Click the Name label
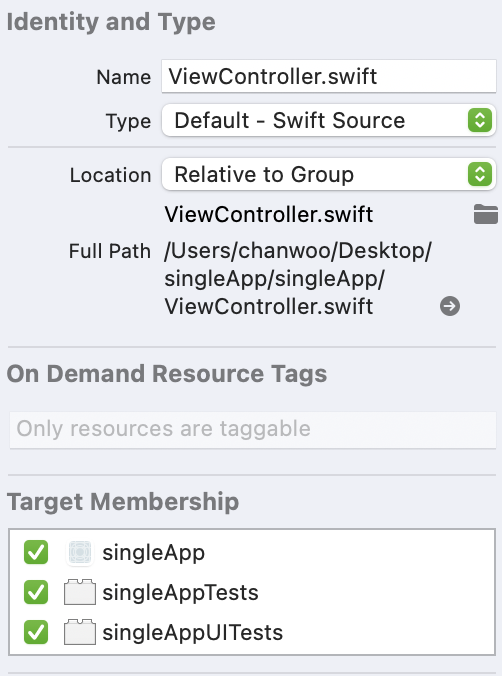 coord(124,77)
